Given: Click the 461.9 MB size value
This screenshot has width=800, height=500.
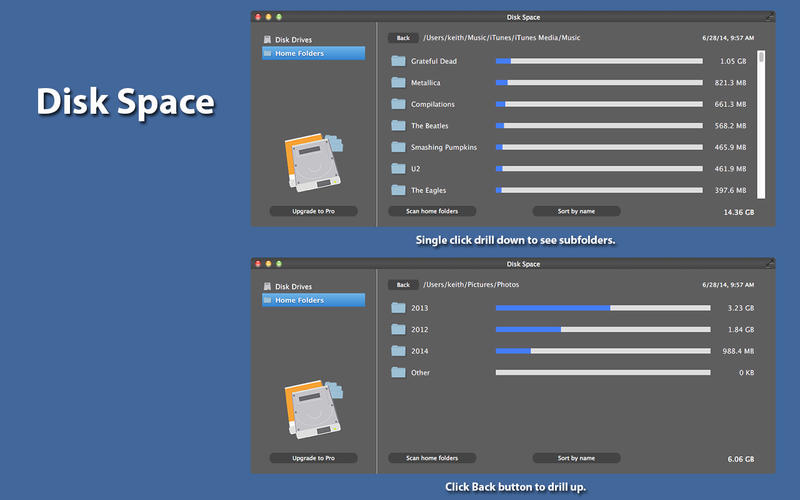Looking at the screenshot, I should tap(730, 168).
